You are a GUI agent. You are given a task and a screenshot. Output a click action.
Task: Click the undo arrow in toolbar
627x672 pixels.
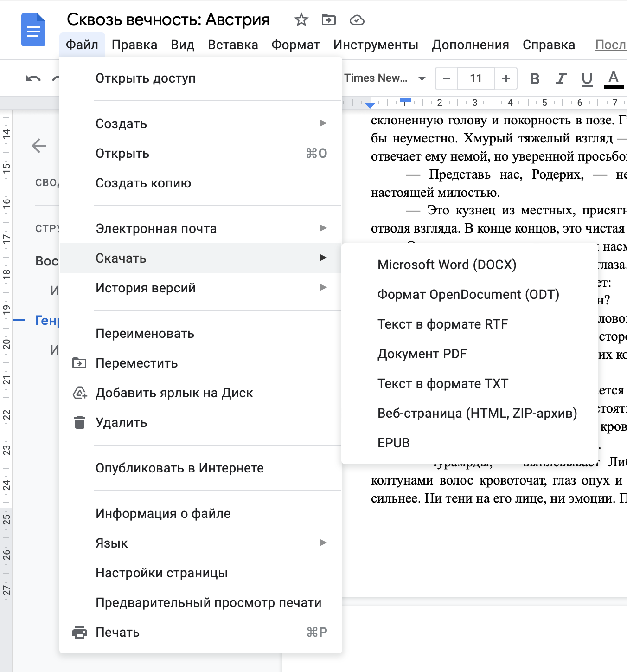click(x=33, y=78)
